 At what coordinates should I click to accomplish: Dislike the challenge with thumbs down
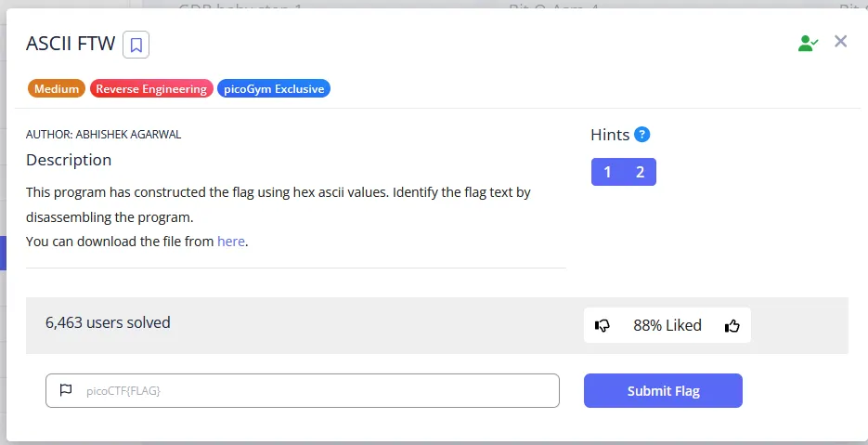coord(602,325)
